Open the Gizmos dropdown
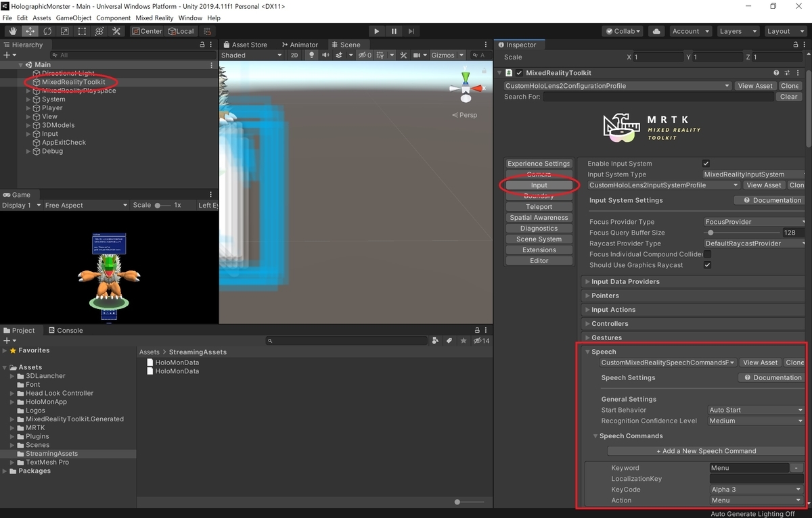This screenshot has height=518, width=812. tap(448, 55)
